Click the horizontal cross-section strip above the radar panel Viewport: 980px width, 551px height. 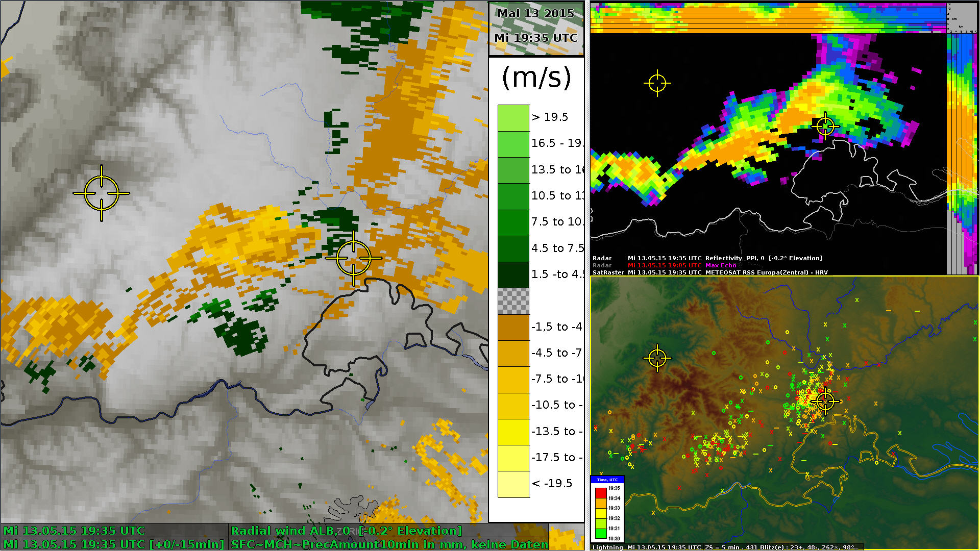[768, 17]
